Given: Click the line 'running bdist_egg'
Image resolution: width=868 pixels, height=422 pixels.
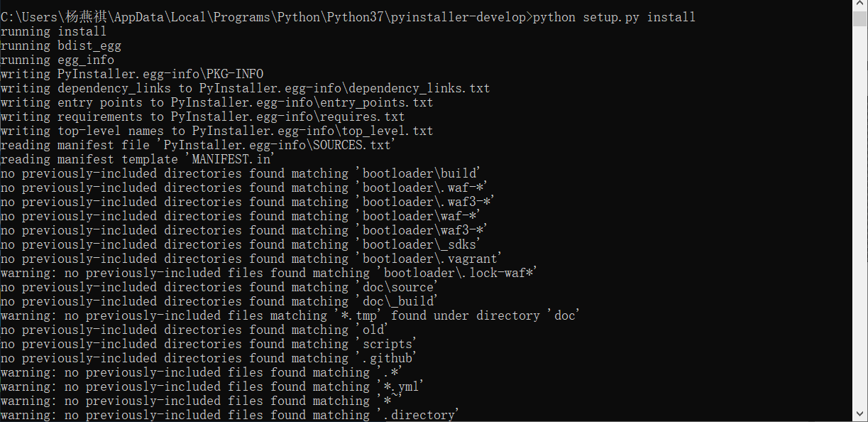Looking at the screenshot, I should coord(60,45).
